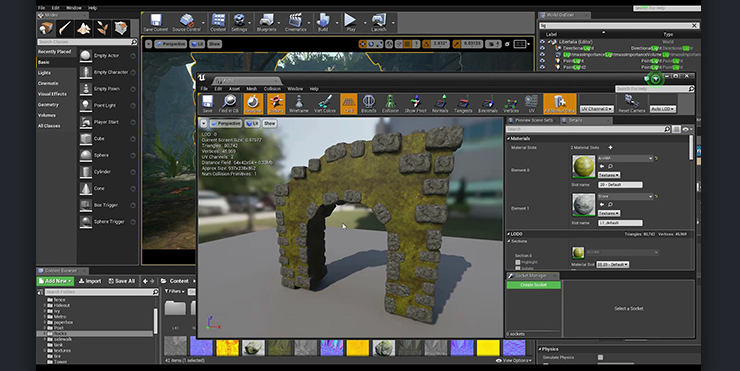Collapse the LOD0 section
740x371 pixels.
[509, 234]
